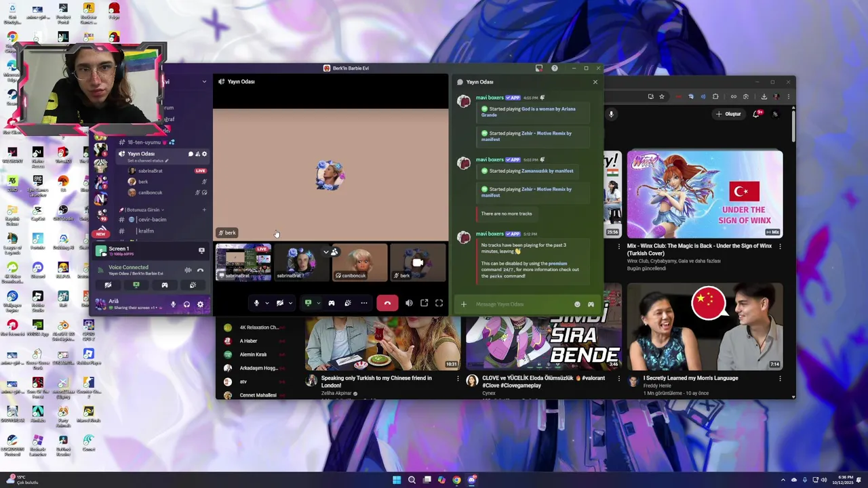Open God is a woman track link
The width and height of the screenshot is (868, 488).
tap(528, 111)
